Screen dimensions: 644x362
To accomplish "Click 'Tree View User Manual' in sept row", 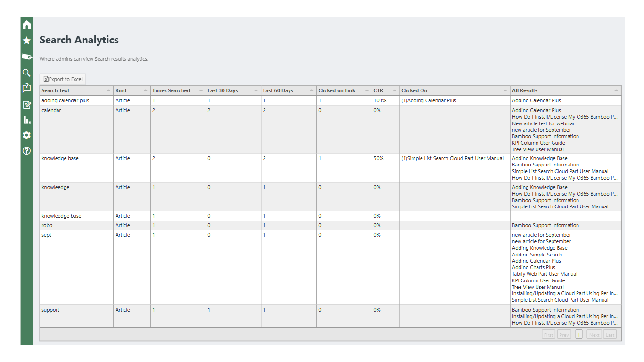I will pos(538,287).
